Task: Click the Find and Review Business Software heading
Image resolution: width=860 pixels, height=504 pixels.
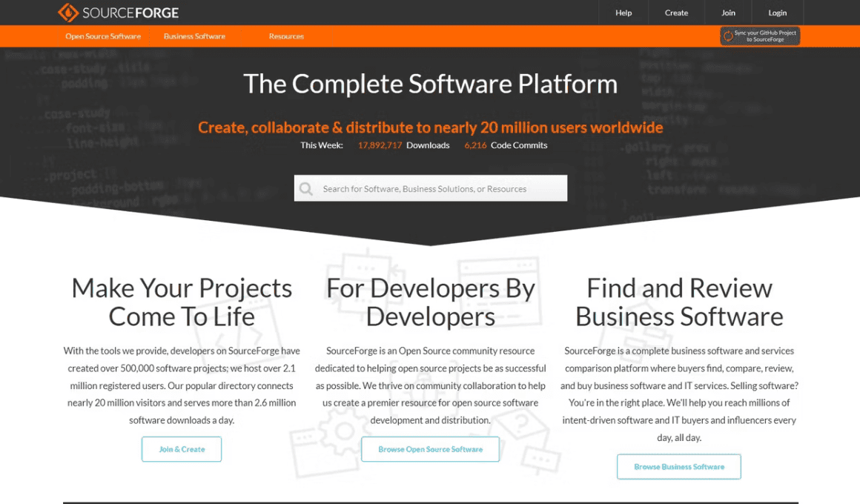Action: coord(679,302)
